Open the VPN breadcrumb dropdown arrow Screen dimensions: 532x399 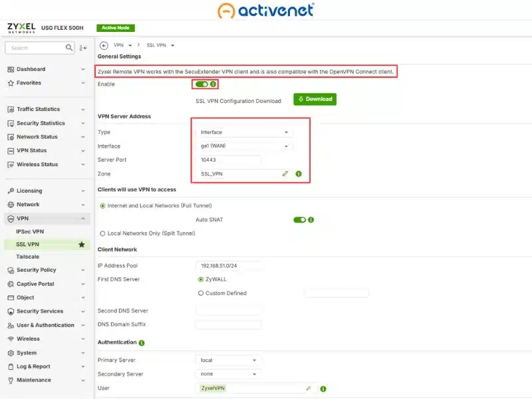pyautogui.click(x=130, y=45)
